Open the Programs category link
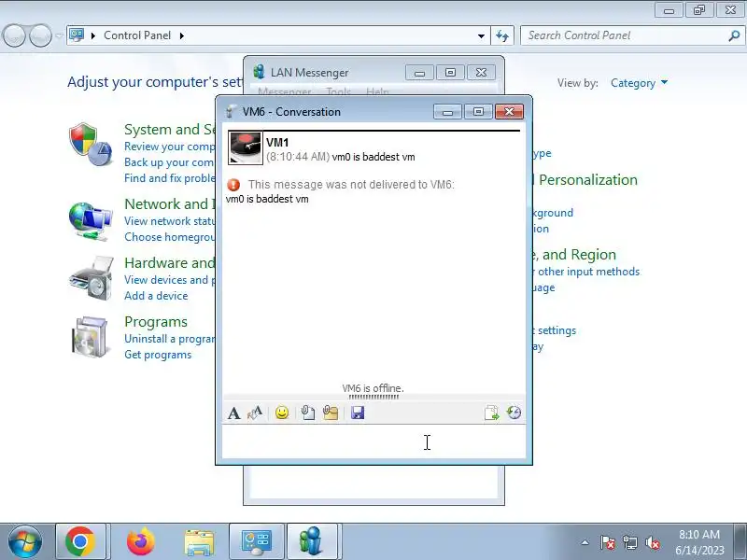747x560 pixels. click(x=156, y=322)
